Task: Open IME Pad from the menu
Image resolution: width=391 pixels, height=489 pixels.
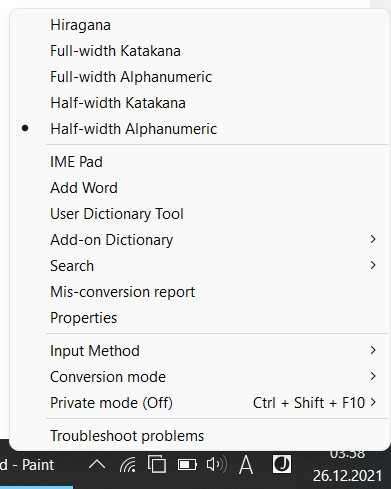Action: coord(199,162)
